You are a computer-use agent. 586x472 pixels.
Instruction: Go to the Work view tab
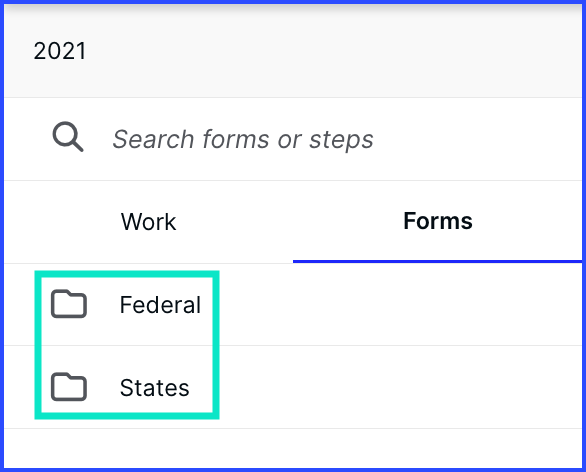(148, 222)
